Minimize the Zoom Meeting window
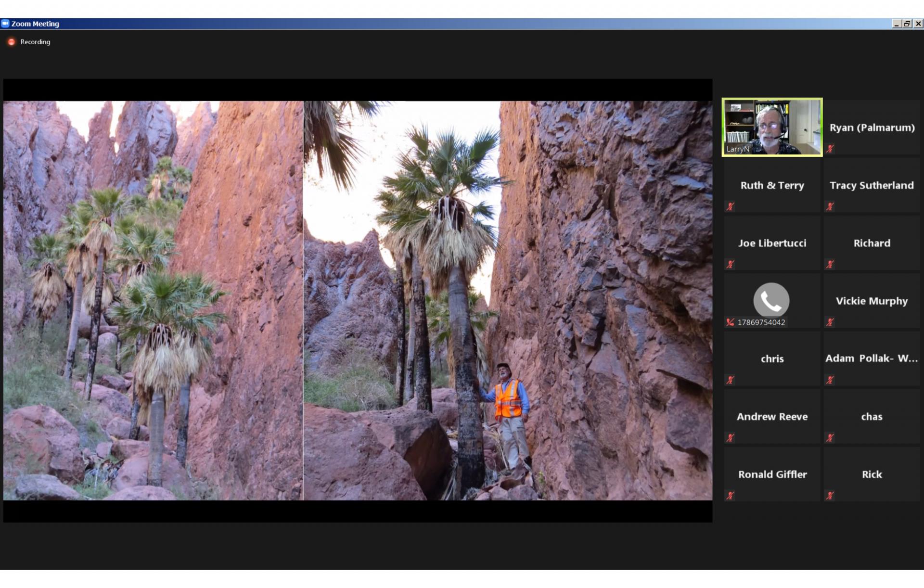The height and width of the screenshot is (588, 924). [896, 24]
